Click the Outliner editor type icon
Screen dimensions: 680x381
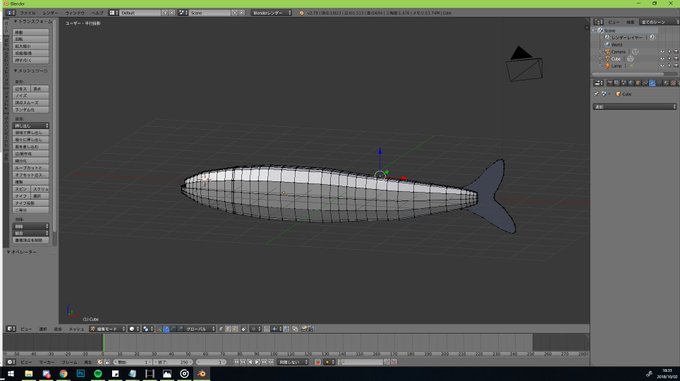(598, 22)
